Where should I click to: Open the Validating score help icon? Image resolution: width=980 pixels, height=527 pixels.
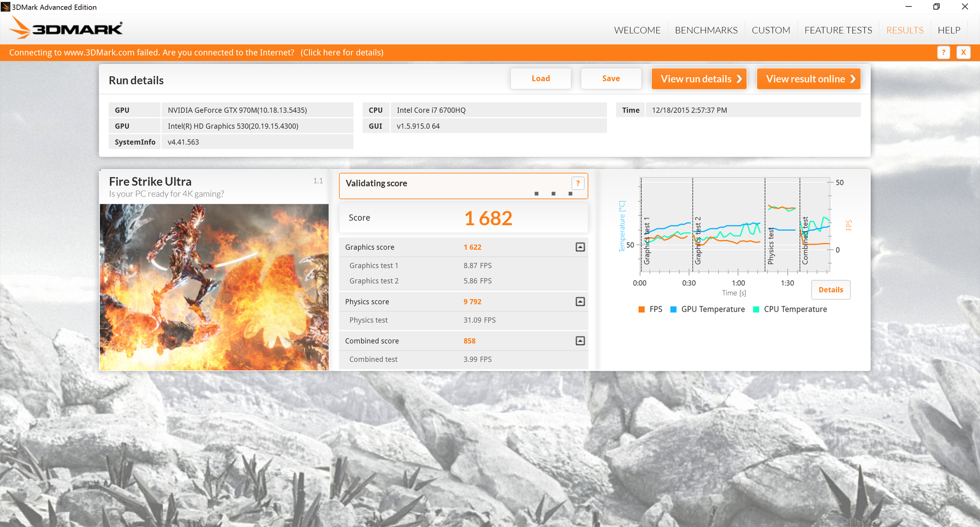point(578,183)
